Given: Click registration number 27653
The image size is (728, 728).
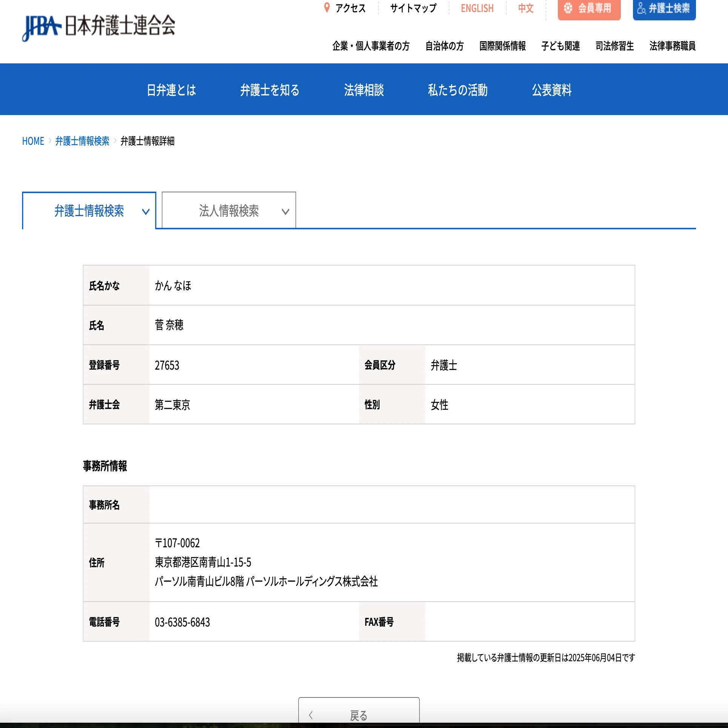Looking at the screenshot, I should pos(167,365).
